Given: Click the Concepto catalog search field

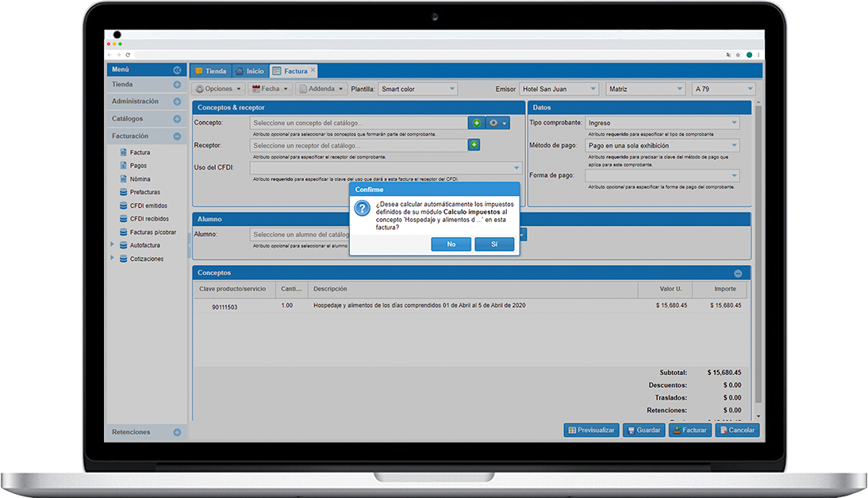Looking at the screenshot, I should 359,123.
